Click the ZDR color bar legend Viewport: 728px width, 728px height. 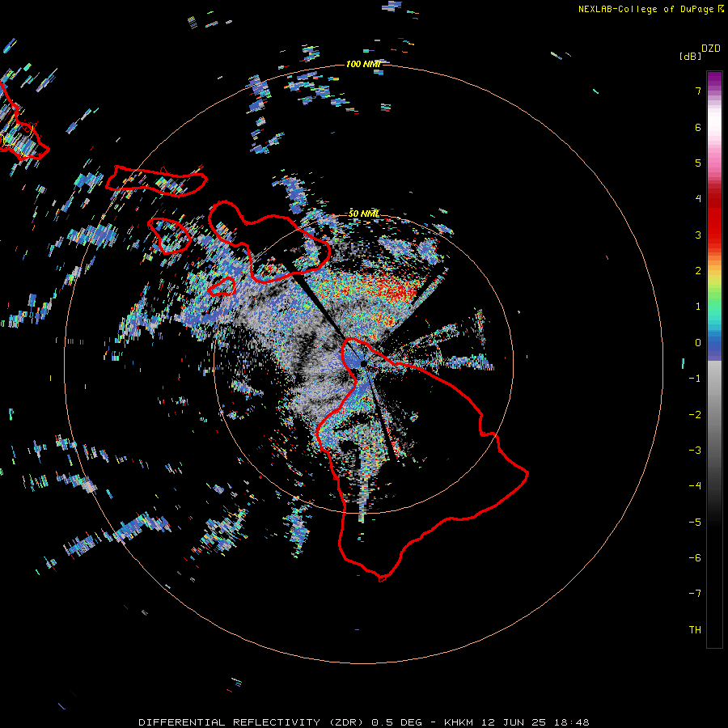pos(714,359)
